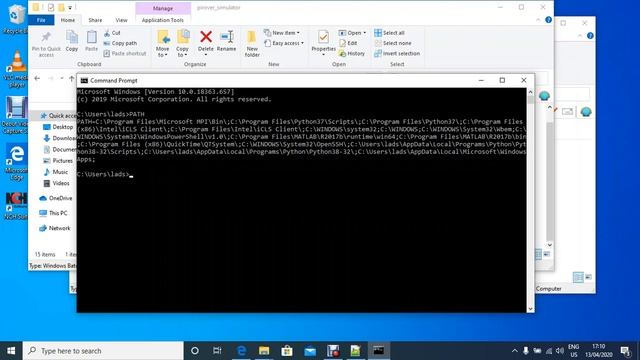The width and height of the screenshot is (640, 360).
Task: Click the taskbar clock showing 17:10
Action: 599,351
